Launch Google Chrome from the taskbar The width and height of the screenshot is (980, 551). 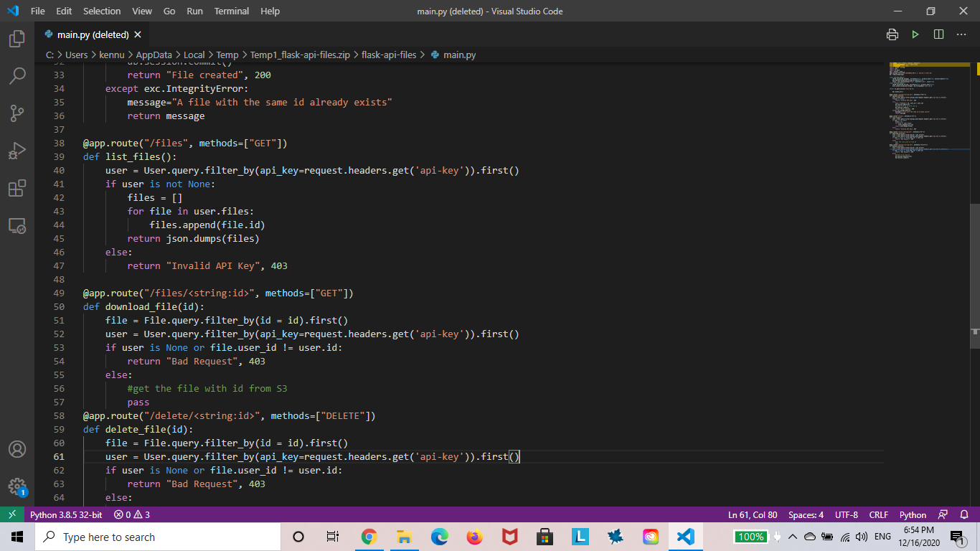pyautogui.click(x=369, y=536)
